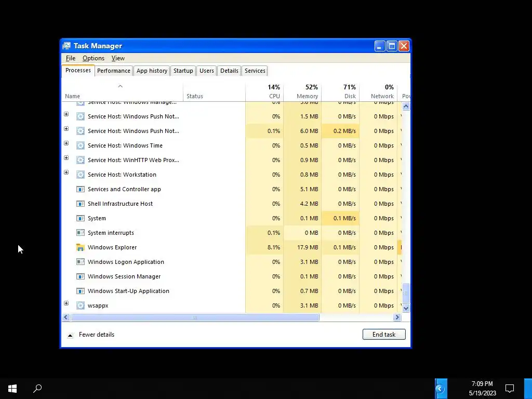Click the System process icon
This screenshot has width=532, height=399.
[x=81, y=219]
